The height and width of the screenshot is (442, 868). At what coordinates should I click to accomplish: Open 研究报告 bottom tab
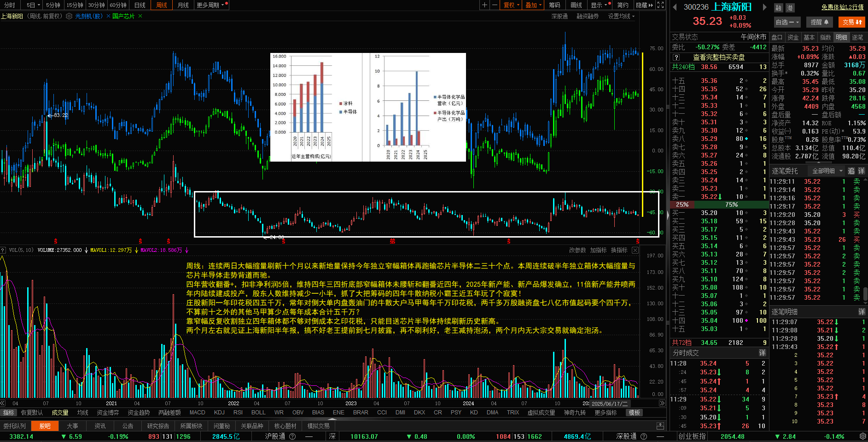(158, 426)
